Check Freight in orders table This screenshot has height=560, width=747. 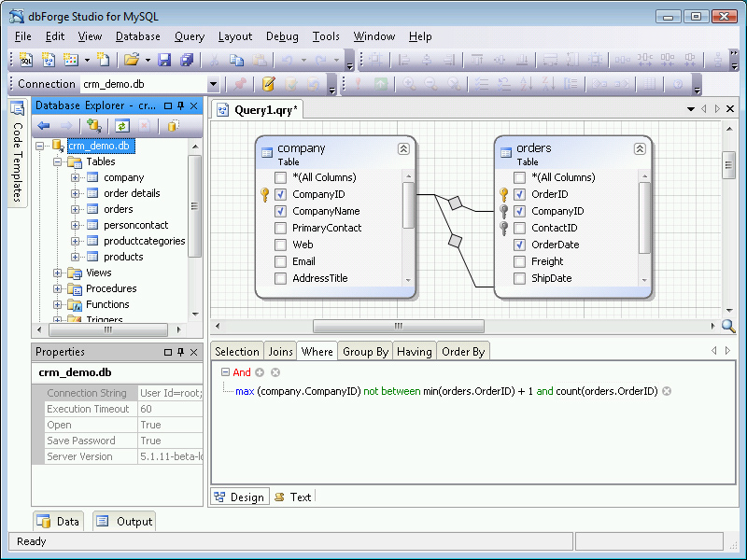point(520,261)
